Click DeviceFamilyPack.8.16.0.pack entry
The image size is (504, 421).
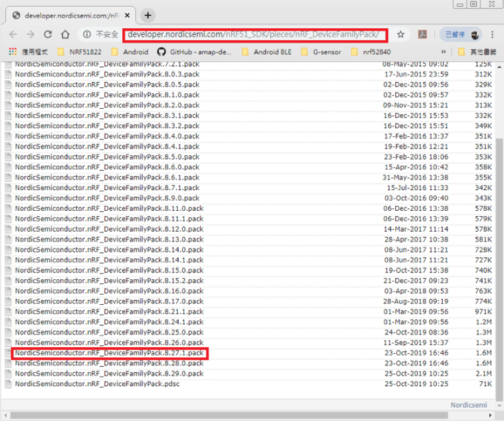tap(110, 291)
